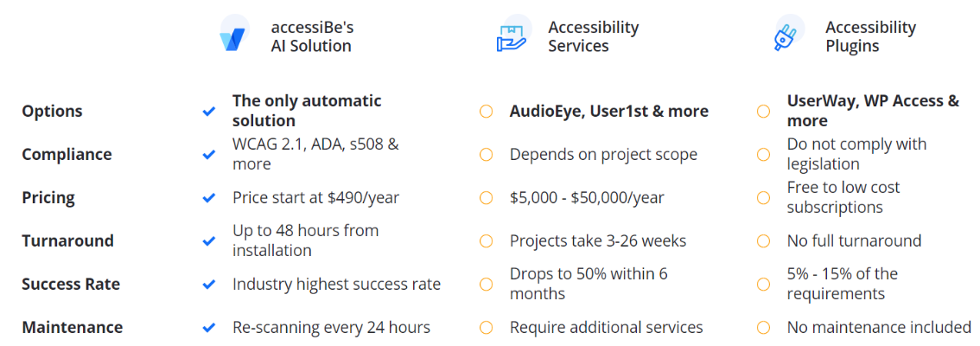980x346 pixels.
Task: Click the Accessibility Services column heading
Action: (593, 37)
